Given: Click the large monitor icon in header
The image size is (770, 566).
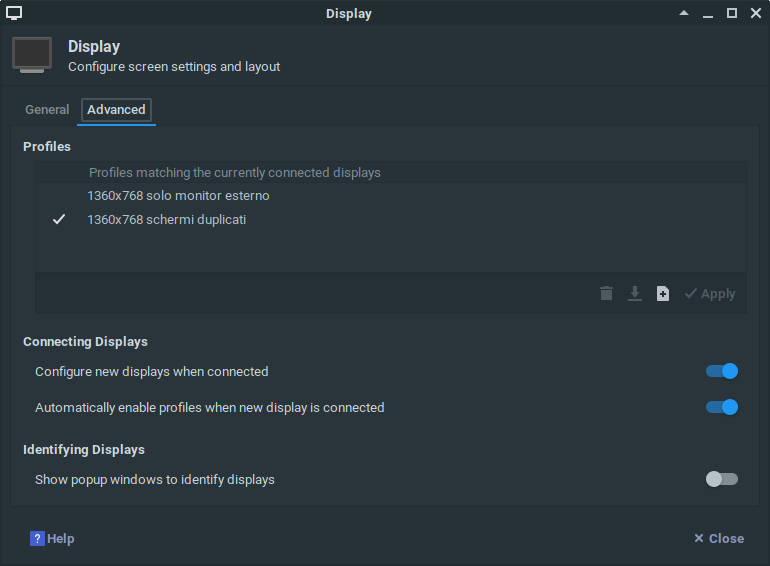Looking at the screenshot, I should [32, 55].
